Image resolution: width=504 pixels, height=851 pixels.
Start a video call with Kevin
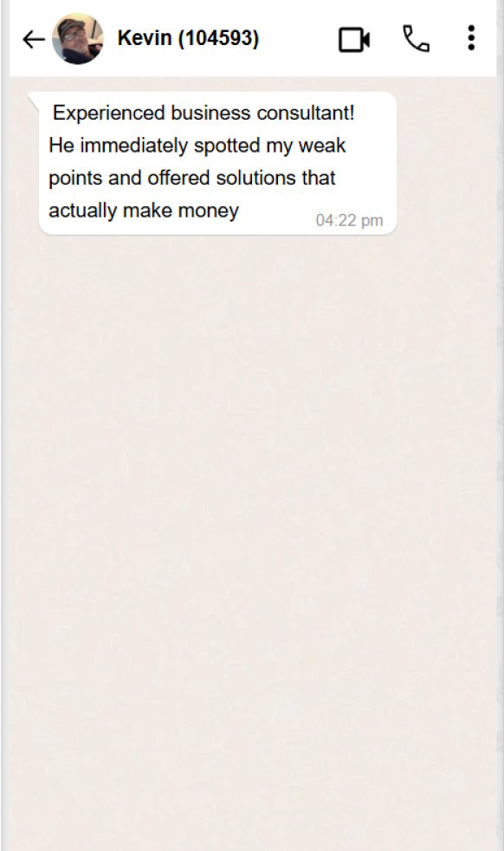(354, 40)
